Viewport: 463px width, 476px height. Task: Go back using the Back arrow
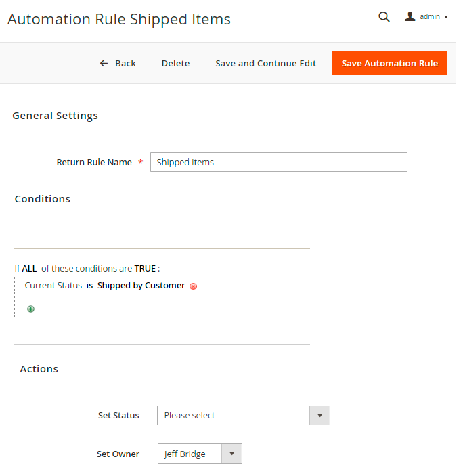118,63
